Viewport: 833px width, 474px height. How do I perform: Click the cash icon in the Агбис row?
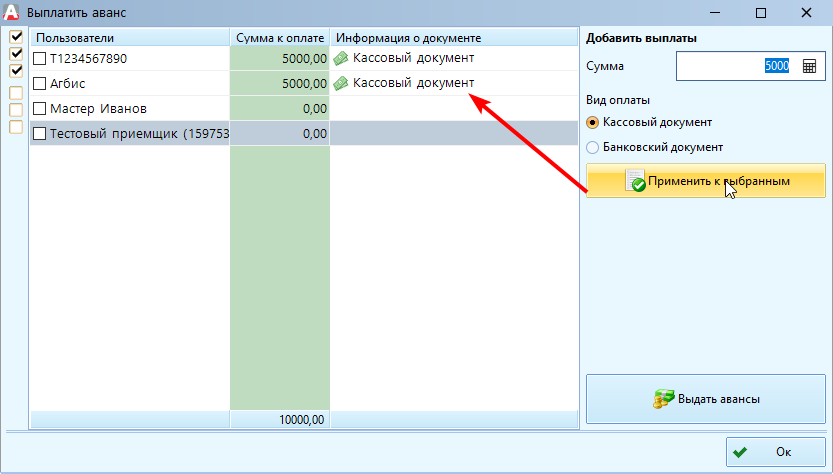click(341, 84)
